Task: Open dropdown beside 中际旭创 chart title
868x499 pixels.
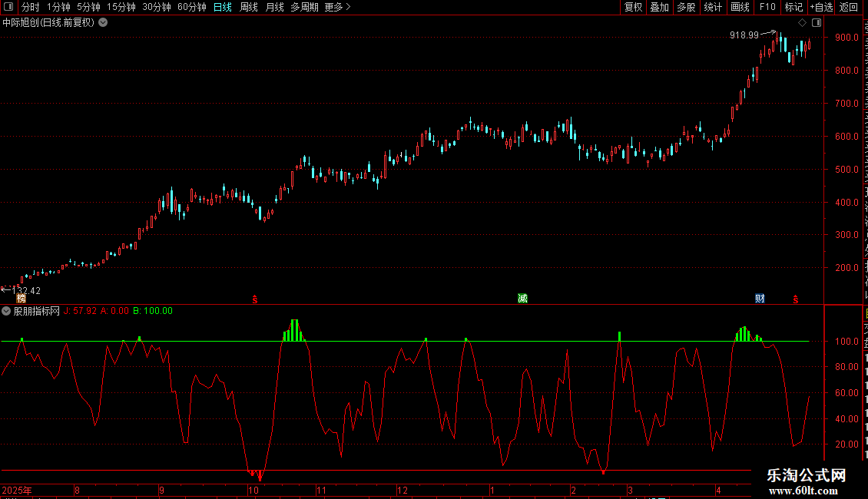Action: [x=103, y=23]
